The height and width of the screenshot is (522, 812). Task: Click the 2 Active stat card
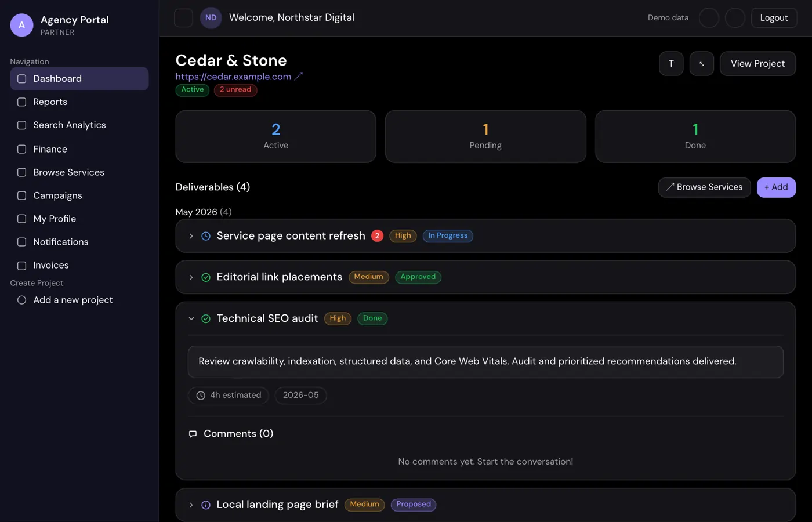tap(275, 136)
